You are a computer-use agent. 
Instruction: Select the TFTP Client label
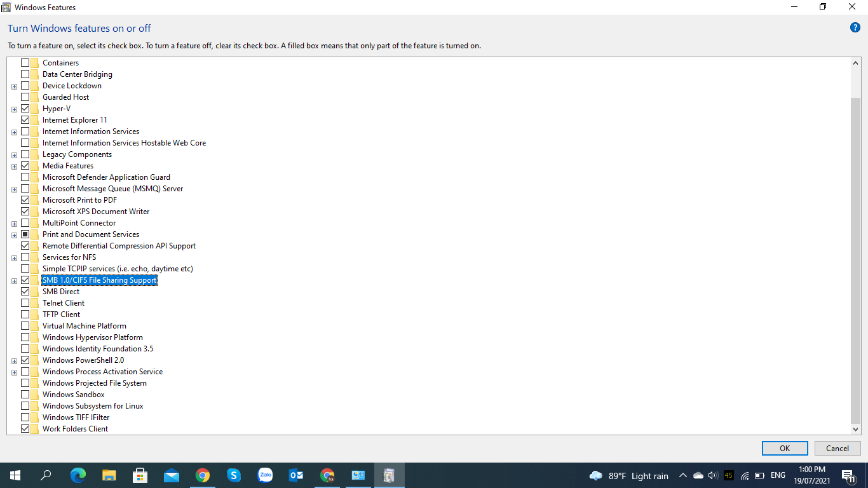click(x=61, y=315)
